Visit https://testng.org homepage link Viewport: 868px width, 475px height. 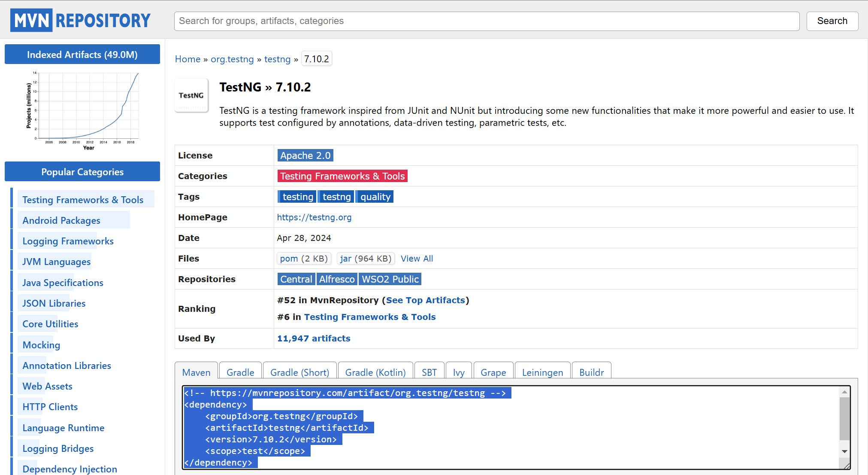click(x=314, y=217)
